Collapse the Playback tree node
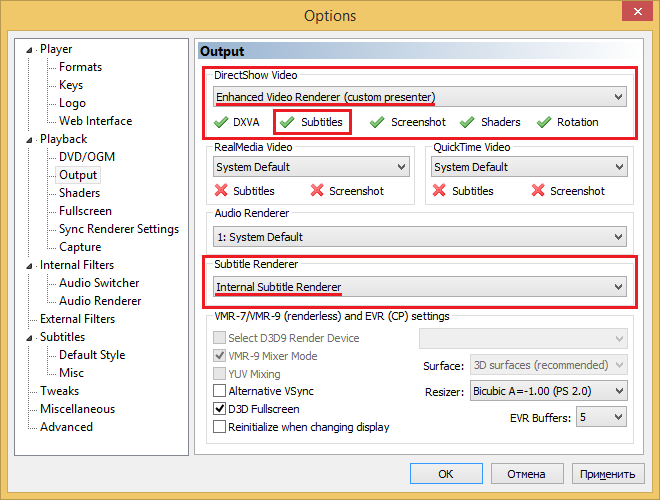The width and height of the screenshot is (660, 500). 31,140
